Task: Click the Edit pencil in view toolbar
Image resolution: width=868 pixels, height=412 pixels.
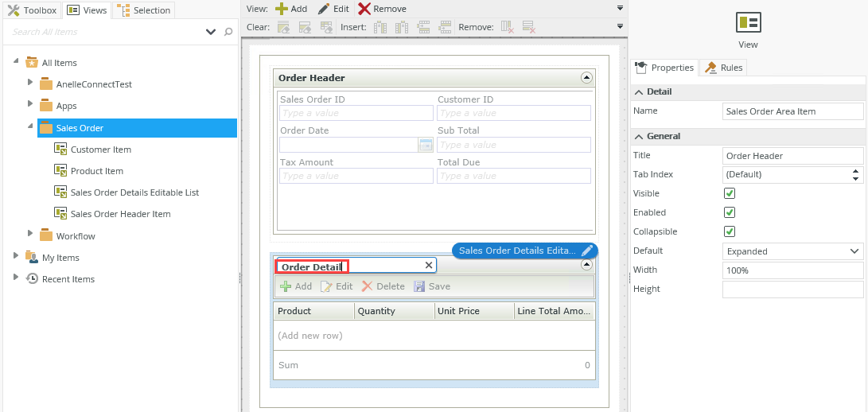Action: tap(333, 9)
